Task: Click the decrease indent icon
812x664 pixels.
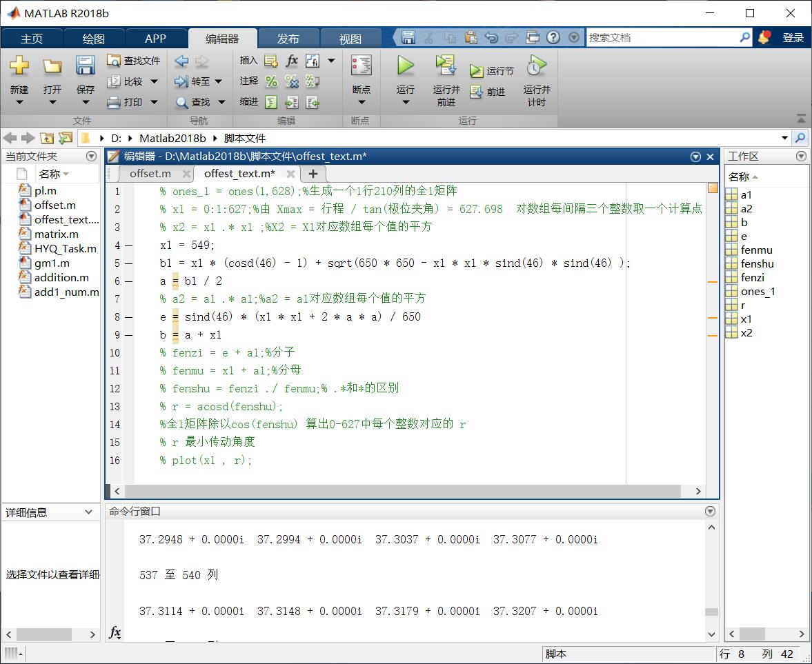Action: pos(313,103)
